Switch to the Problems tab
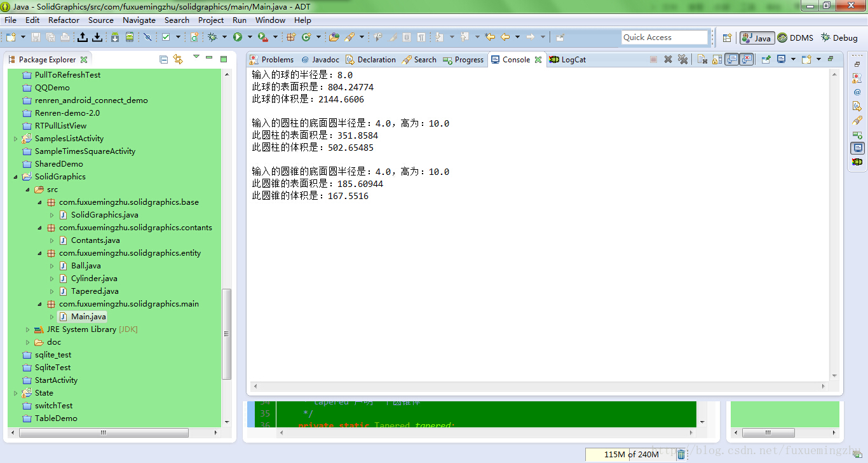The image size is (868, 463). (271, 59)
